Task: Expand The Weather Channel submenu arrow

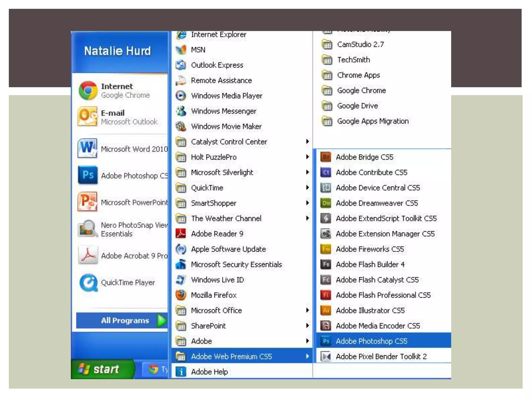Action: coord(308,218)
